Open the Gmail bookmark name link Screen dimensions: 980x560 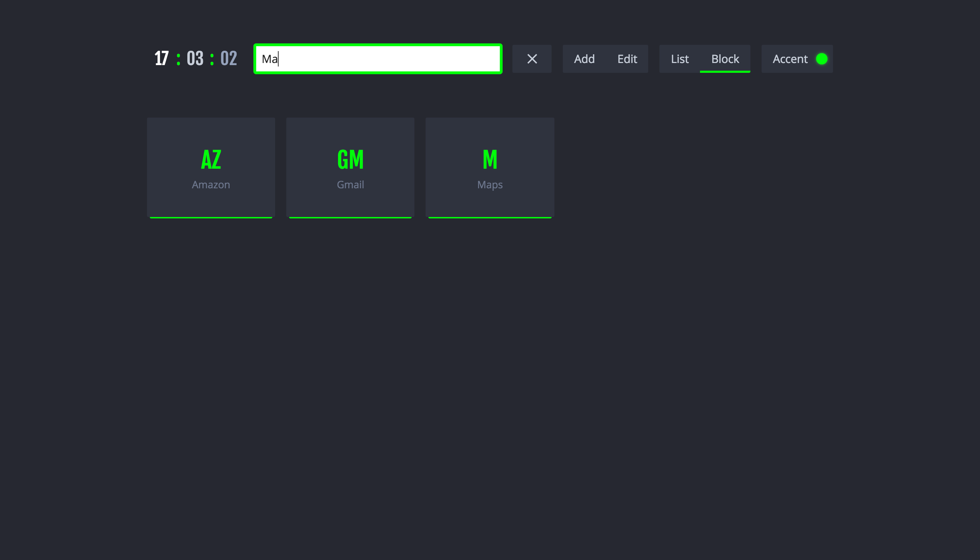click(x=350, y=184)
